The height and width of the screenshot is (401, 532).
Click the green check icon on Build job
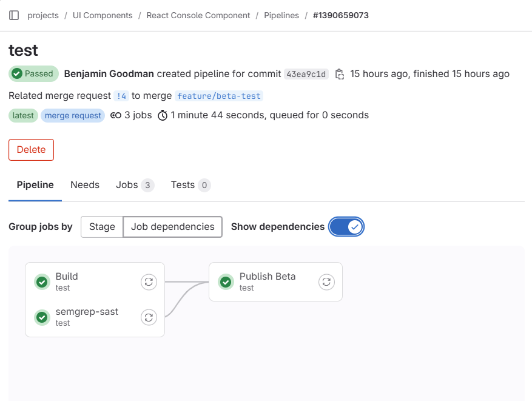point(42,282)
